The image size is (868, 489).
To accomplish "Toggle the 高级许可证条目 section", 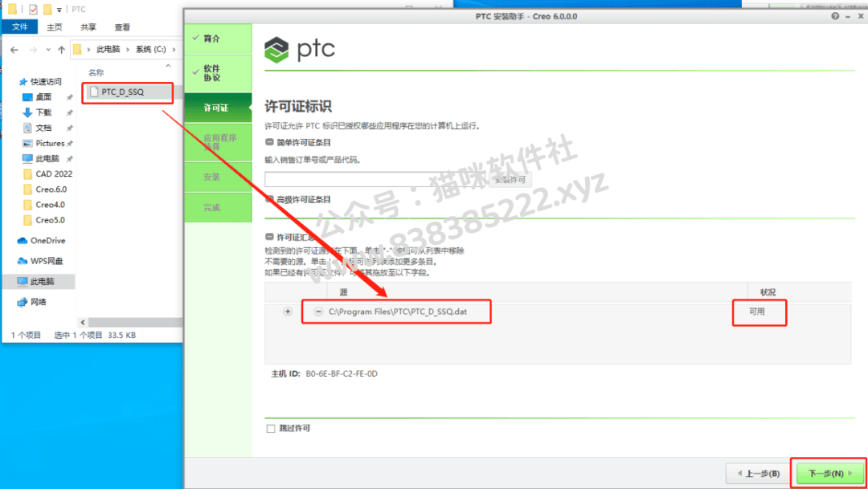I will (x=269, y=199).
